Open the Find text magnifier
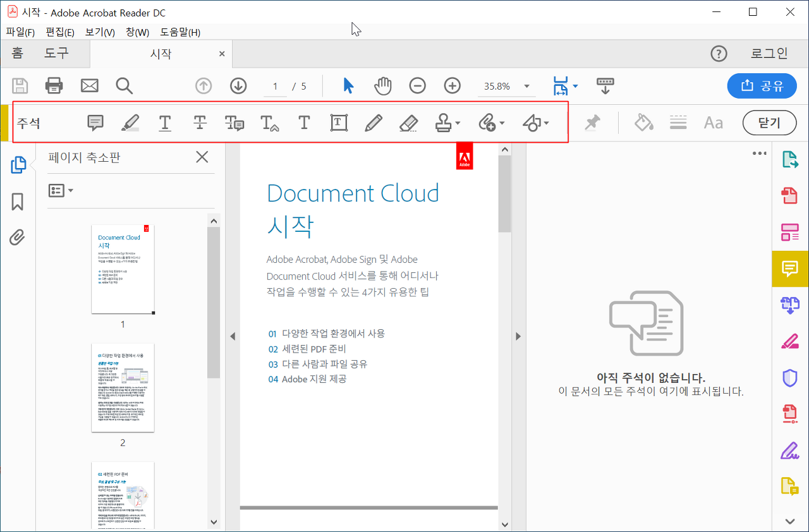 125,86
